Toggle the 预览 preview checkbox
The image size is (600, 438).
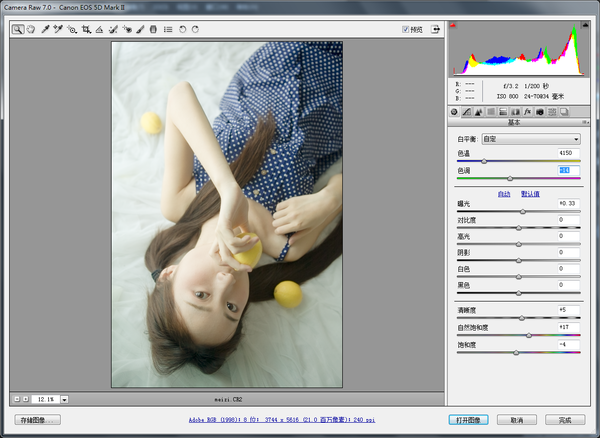[405, 30]
